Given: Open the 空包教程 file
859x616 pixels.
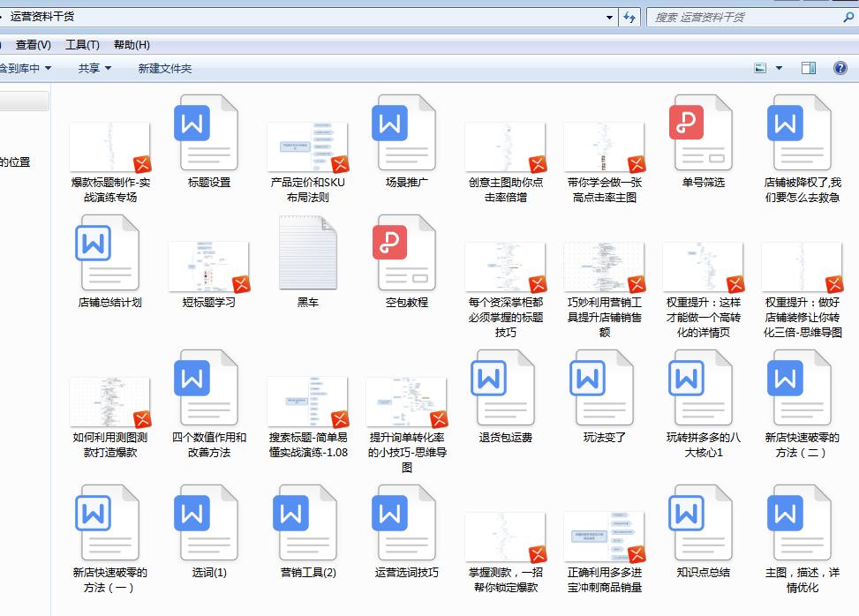Looking at the screenshot, I should click(405, 254).
